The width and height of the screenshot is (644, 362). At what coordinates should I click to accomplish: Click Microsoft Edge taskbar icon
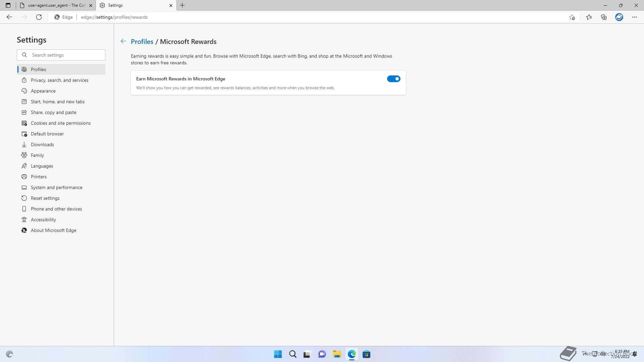pyautogui.click(x=352, y=354)
